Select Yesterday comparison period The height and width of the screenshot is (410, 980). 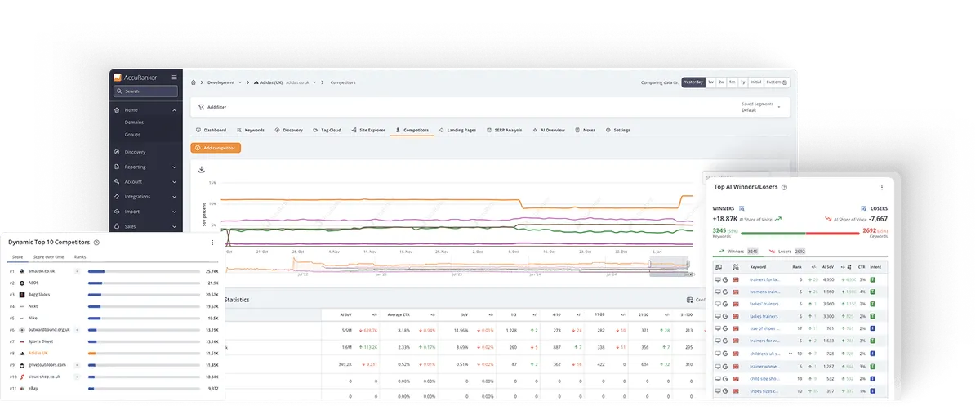click(x=693, y=82)
